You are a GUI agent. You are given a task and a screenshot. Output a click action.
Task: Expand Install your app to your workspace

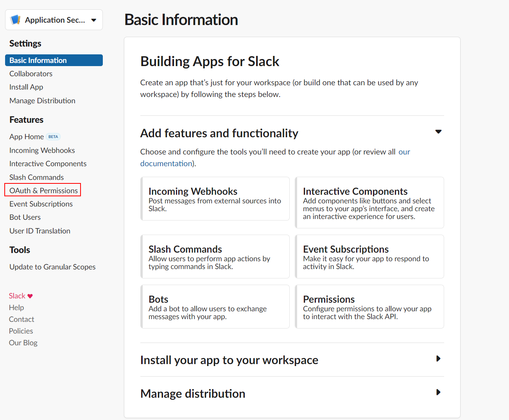(x=438, y=359)
